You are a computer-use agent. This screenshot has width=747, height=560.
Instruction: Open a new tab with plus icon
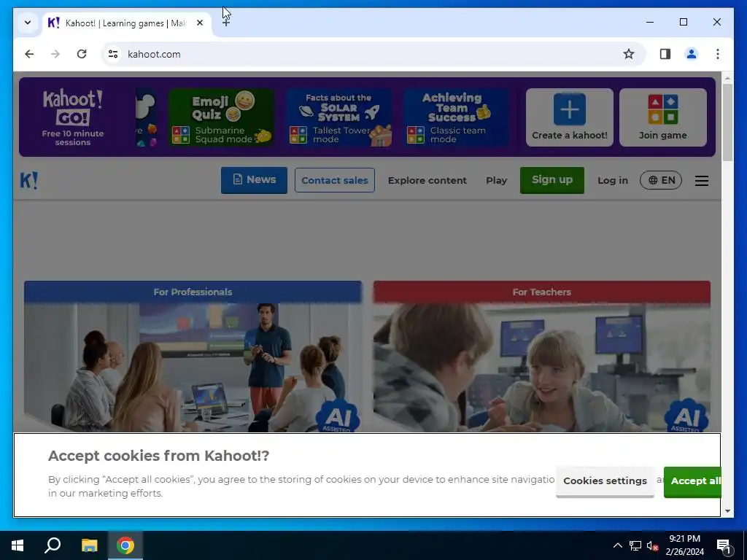pyautogui.click(x=226, y=23)
